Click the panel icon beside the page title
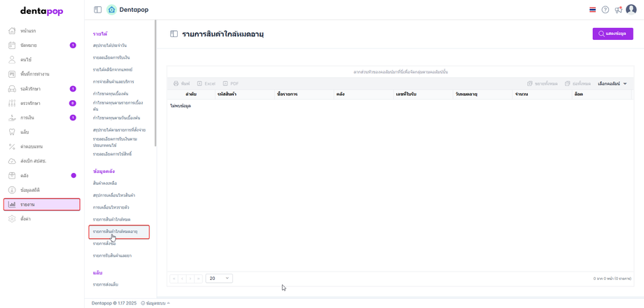Screen dimensions: 644x308 click(x=174, y=34)
